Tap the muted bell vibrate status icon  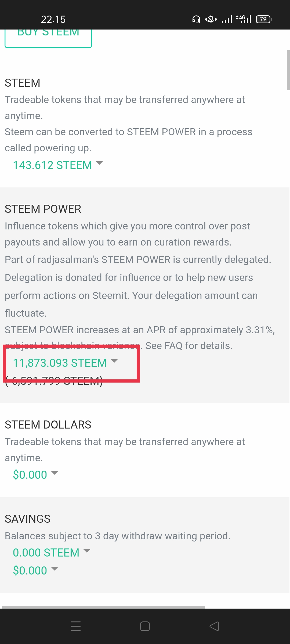tap(211, 19)
